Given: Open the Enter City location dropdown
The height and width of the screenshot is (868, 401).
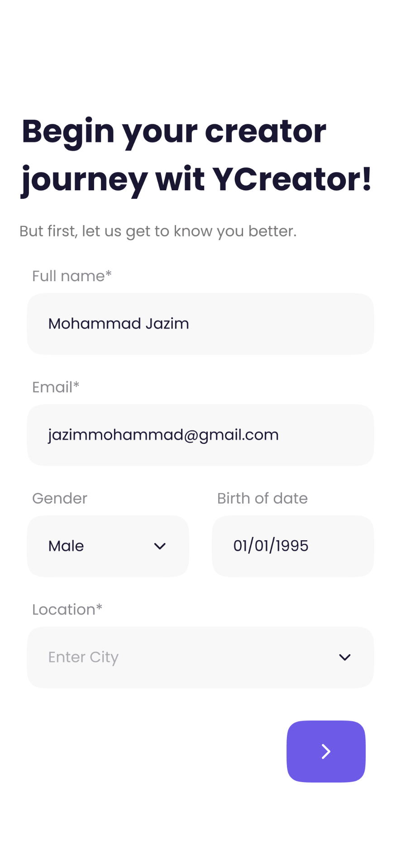Looking at the screenshot, I should pos(200,657).
